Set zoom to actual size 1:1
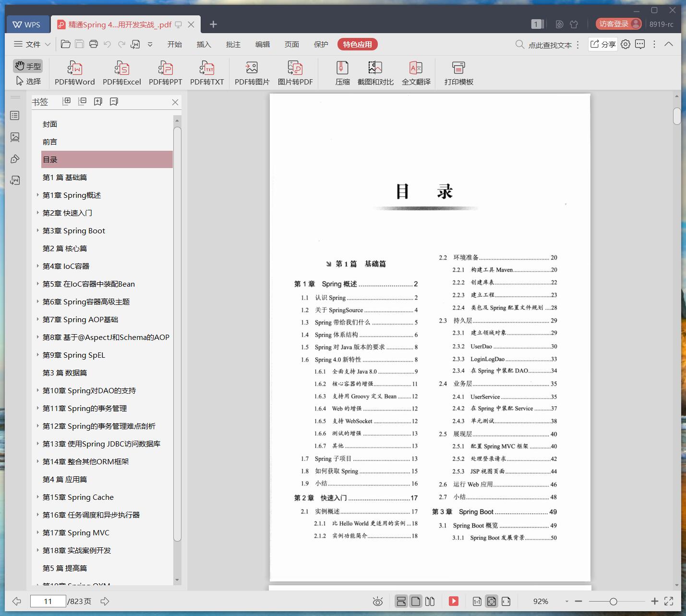 point(477,601)
